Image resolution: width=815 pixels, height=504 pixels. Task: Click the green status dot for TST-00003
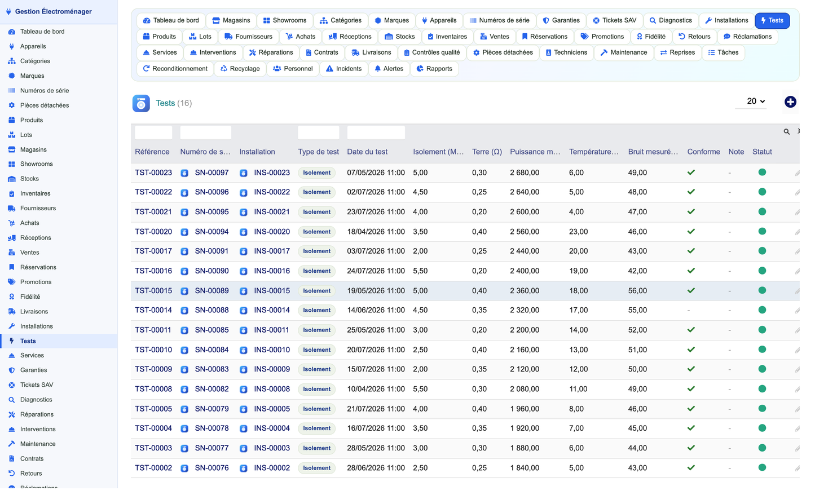tap(762, 448)
